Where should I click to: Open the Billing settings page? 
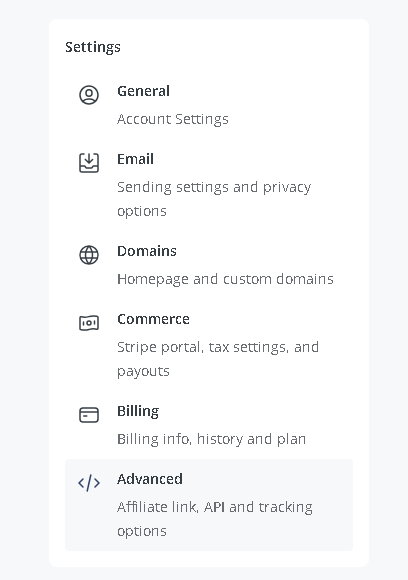(x=209, y=424)
